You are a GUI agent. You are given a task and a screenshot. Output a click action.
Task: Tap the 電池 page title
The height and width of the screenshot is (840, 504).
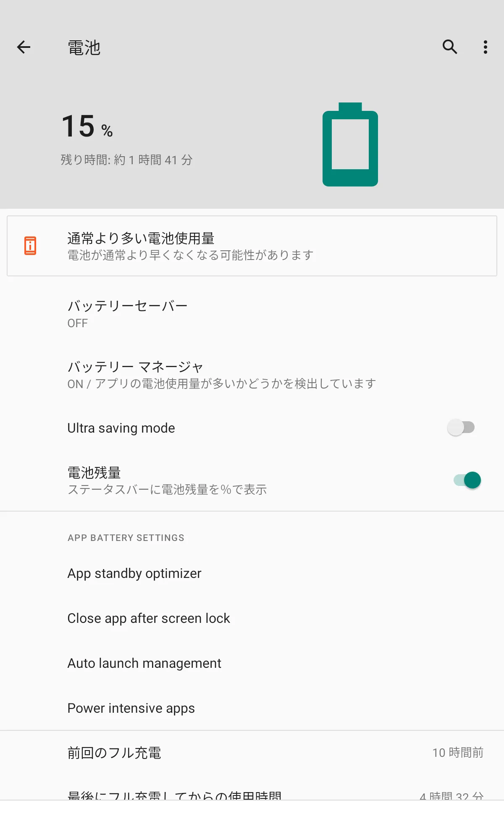[x=84, y=47]
